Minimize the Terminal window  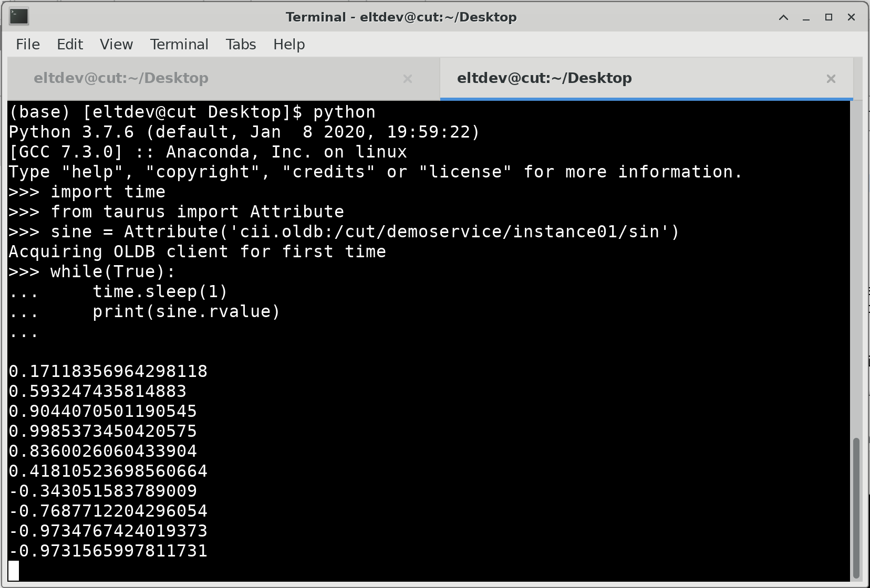[806, 17]
